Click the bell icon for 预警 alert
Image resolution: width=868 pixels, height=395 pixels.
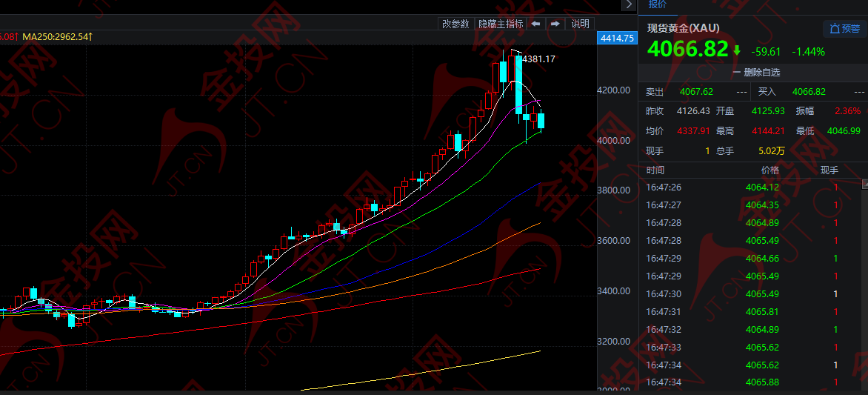click(835, 29)
